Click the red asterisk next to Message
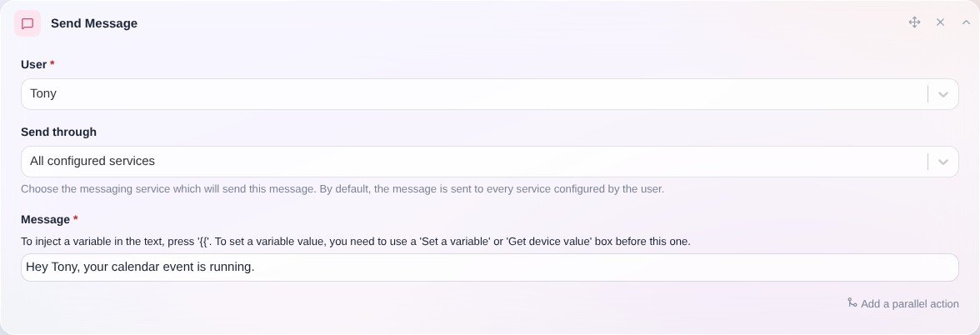980x335 pixels. tap(76, 218)
